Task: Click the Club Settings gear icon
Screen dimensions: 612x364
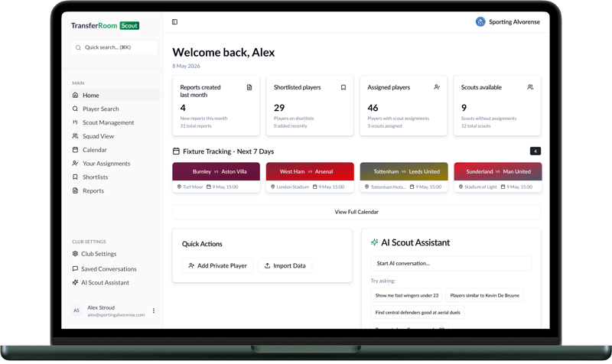Action: click(x=75, y=254)
